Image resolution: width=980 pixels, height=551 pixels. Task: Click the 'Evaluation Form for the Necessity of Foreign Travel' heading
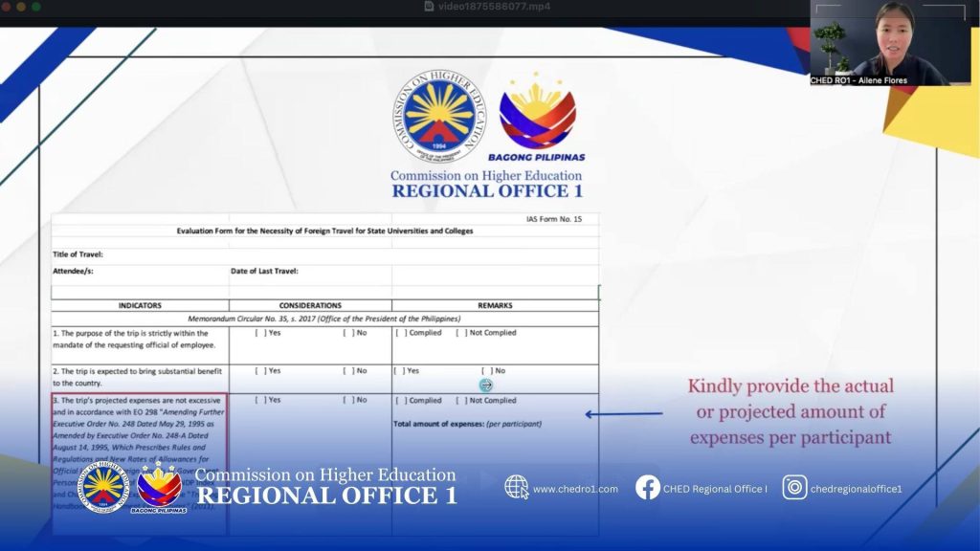[324, 231]
